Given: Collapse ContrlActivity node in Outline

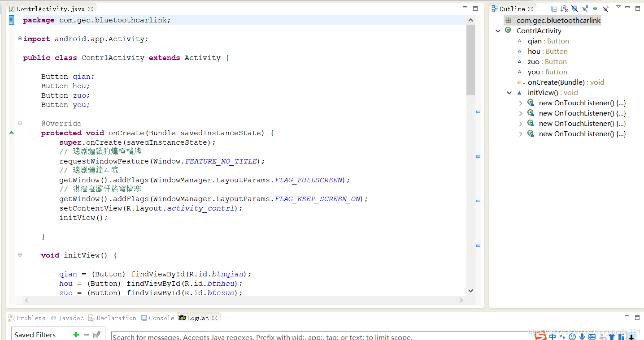Looking at the screenshot, I should 498,31.
